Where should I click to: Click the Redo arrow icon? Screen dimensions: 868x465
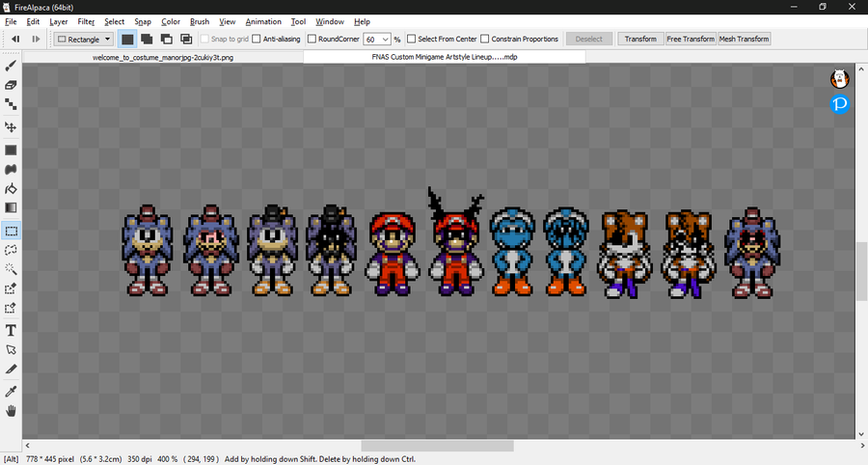click(36, 39)
